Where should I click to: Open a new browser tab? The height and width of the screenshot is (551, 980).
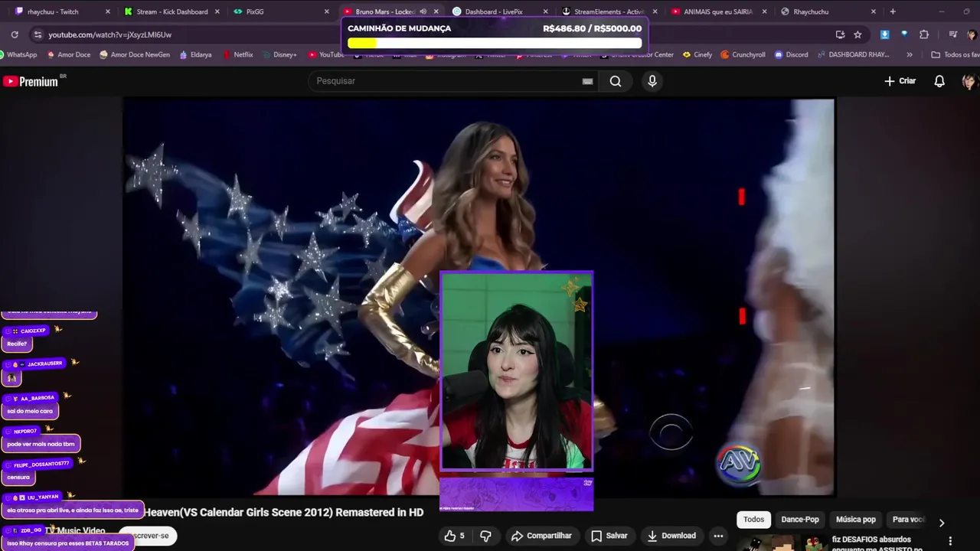893,11
